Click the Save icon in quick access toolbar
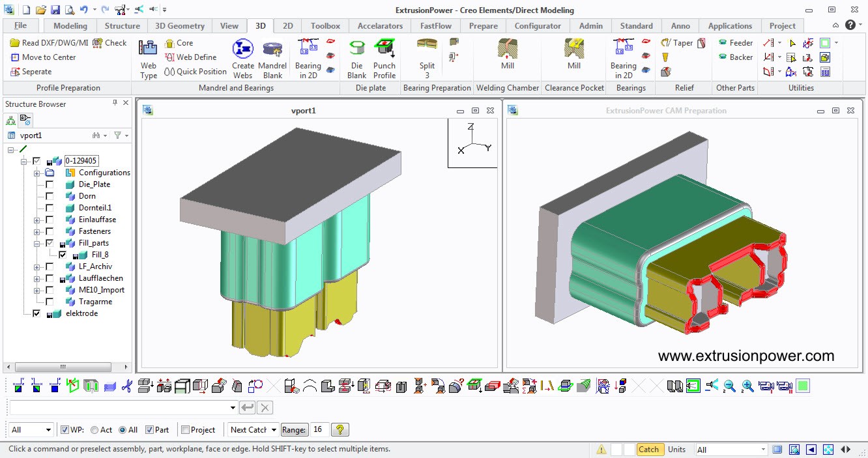The width and height of the screenshot is (868, 458). 55,10
